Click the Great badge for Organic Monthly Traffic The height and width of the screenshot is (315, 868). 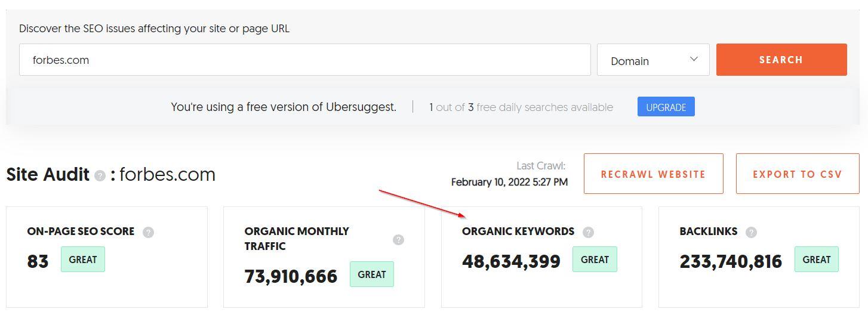(x=372, y=274)
